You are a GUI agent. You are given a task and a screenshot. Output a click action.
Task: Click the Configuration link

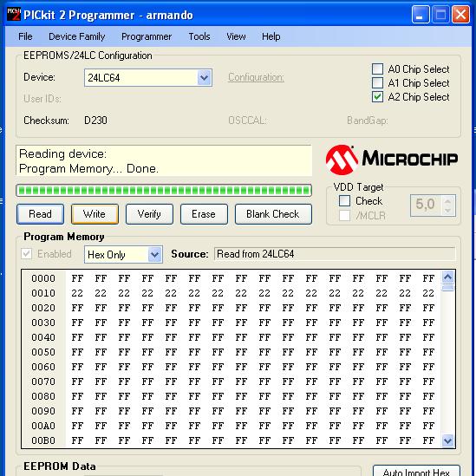256,77
